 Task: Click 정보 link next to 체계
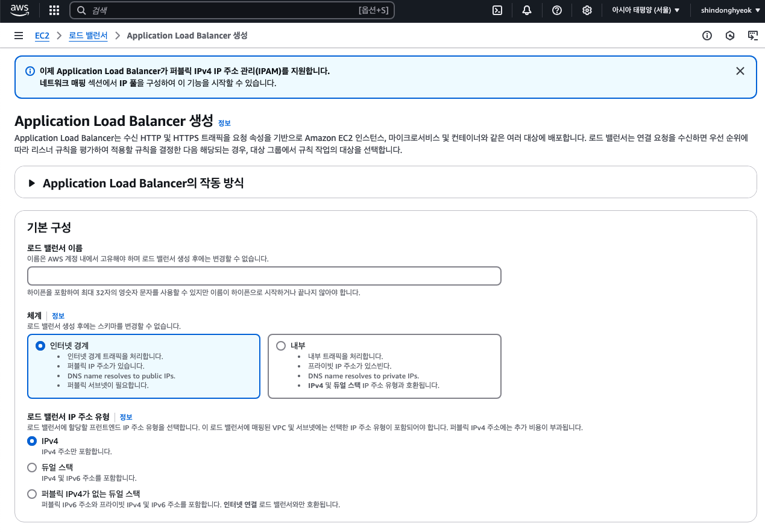click(x=58, y=316)
